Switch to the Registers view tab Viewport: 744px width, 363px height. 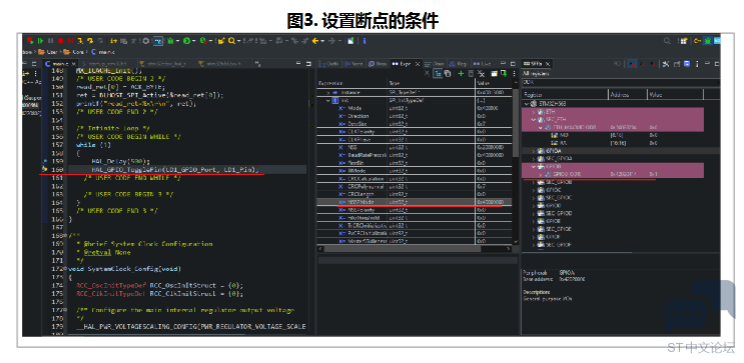tap(459, 64)
